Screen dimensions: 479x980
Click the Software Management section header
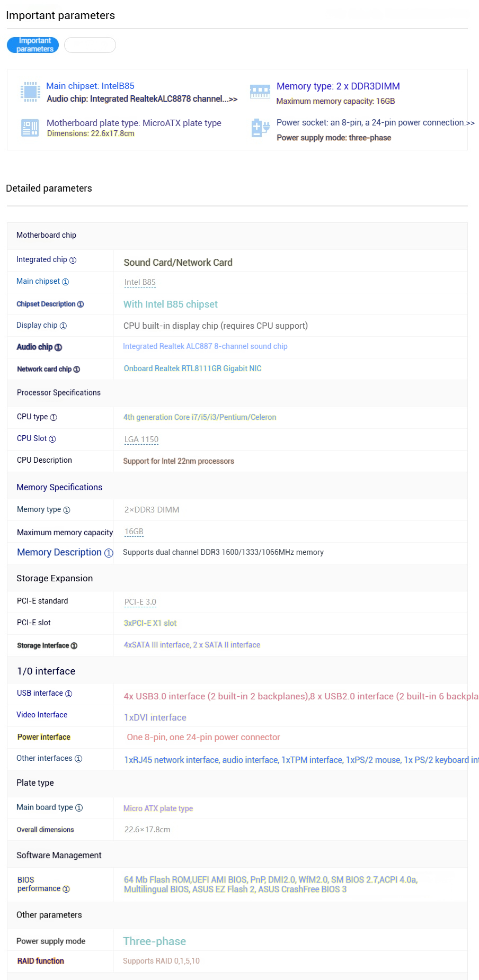tap(59, 855)
